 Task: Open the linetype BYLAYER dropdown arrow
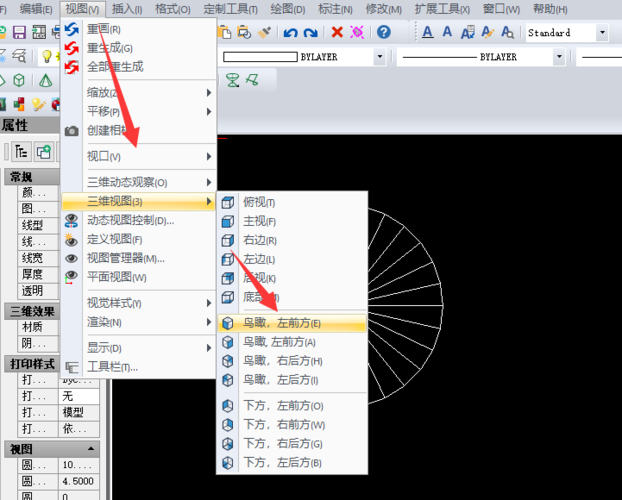[559, 57]
